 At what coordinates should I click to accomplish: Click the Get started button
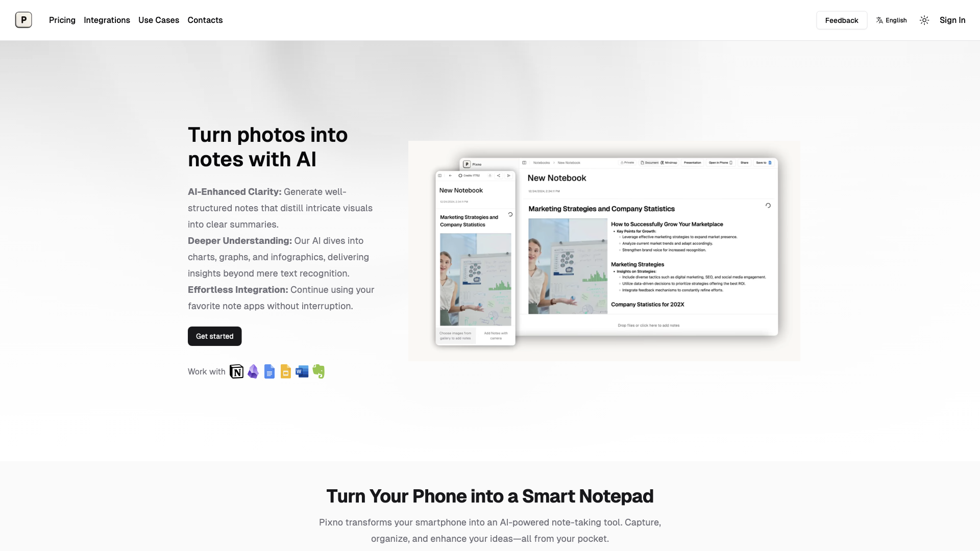coord(214,336)
